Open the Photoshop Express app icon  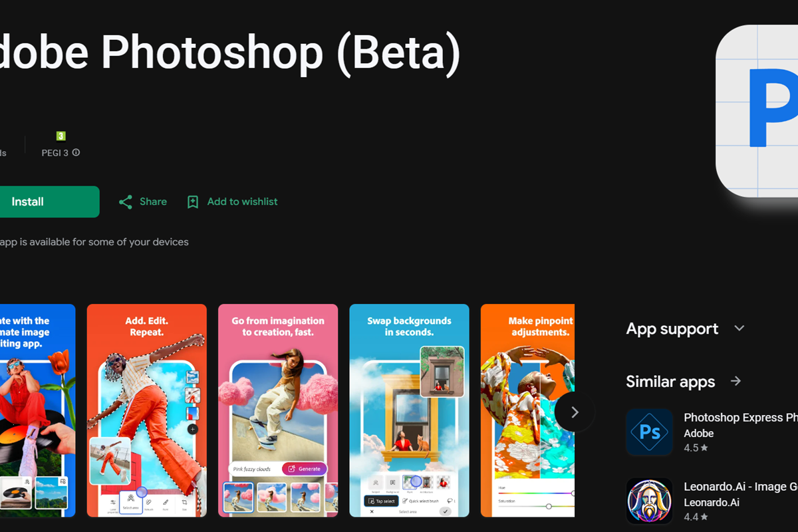650,432
